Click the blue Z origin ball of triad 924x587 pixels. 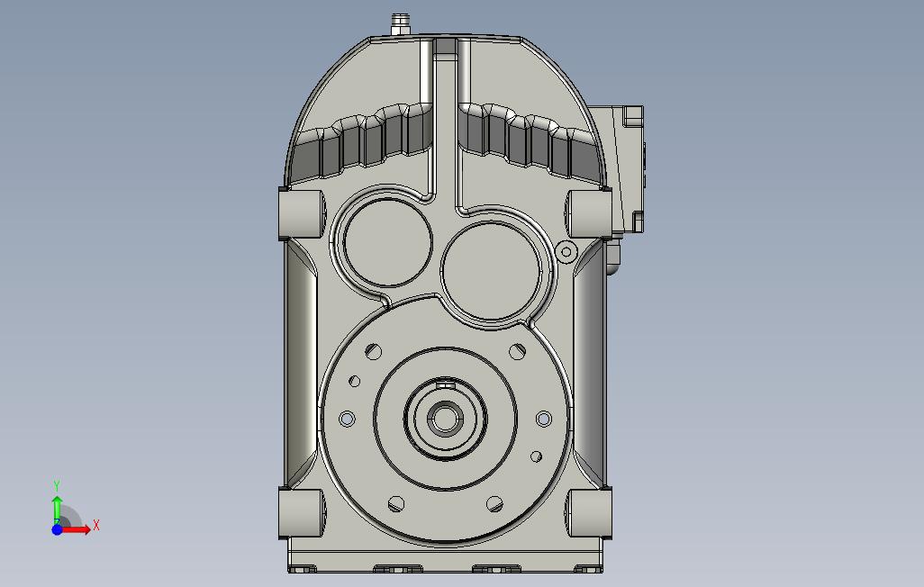click(x=57, y=530)
